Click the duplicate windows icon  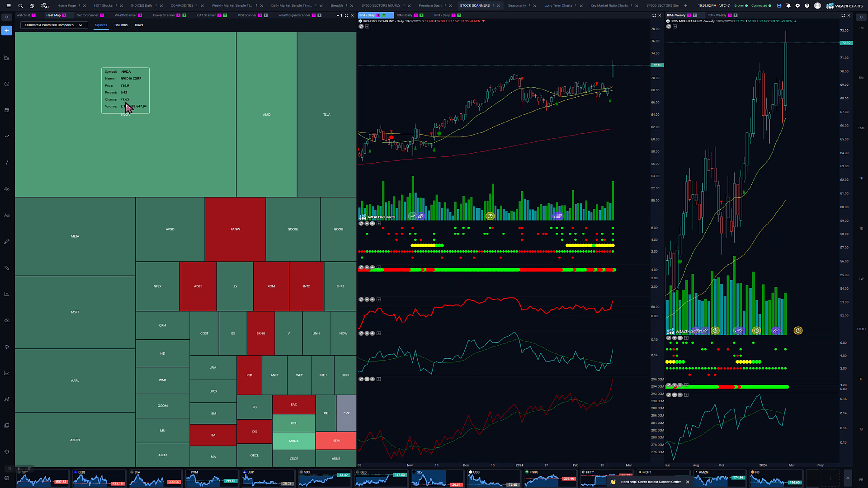32,6
